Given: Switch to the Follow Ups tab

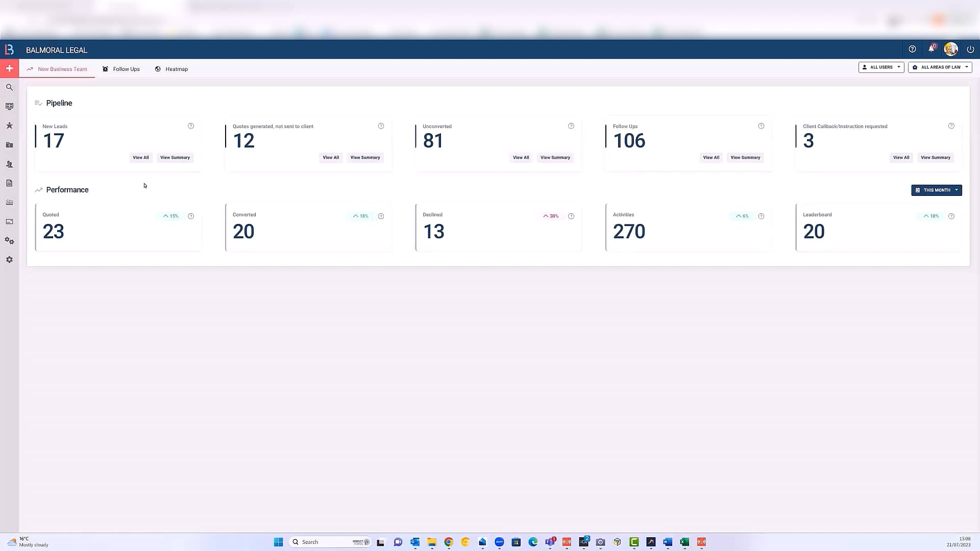Looking at the screenshot, I should click(126, 69).
